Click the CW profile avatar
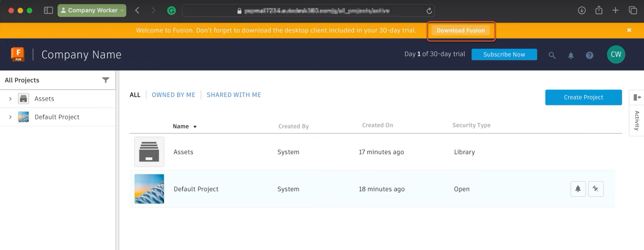 coord(616,54)
